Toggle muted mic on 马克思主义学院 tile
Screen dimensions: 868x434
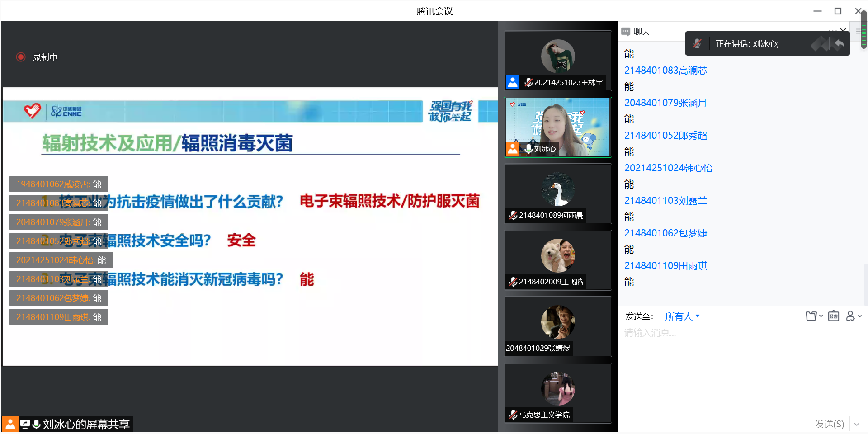pyautogui.click(x=513, y=415)
